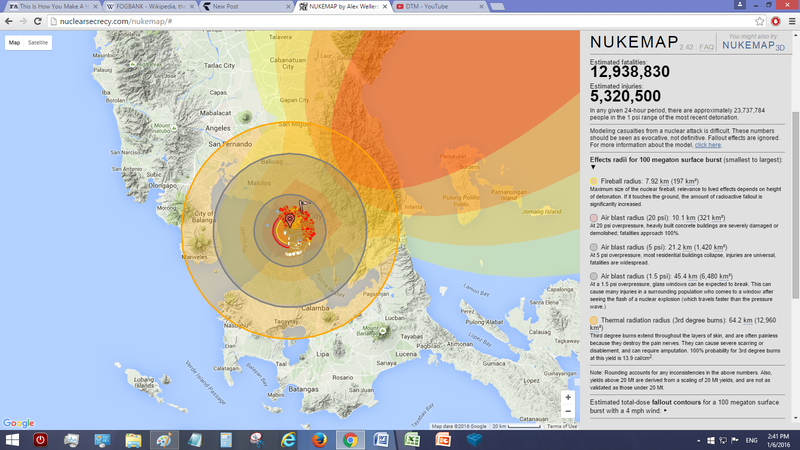Click the Fireball radius yellow color swatch

pyautogui.click(x=594, y=181)
